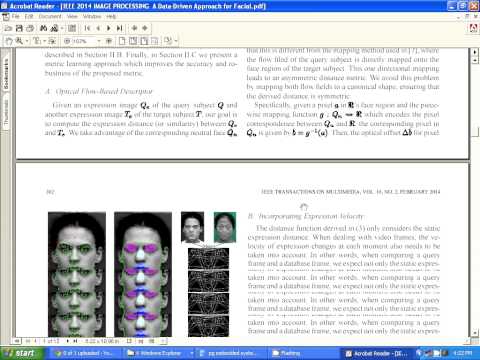Click the Adobe logo icon at top right

[473, 28]
